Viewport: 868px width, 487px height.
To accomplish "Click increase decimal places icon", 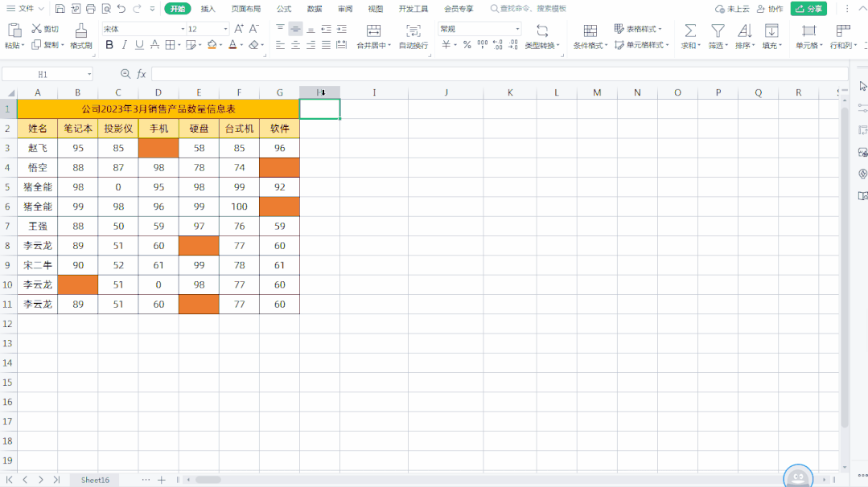I will (498, 45).
